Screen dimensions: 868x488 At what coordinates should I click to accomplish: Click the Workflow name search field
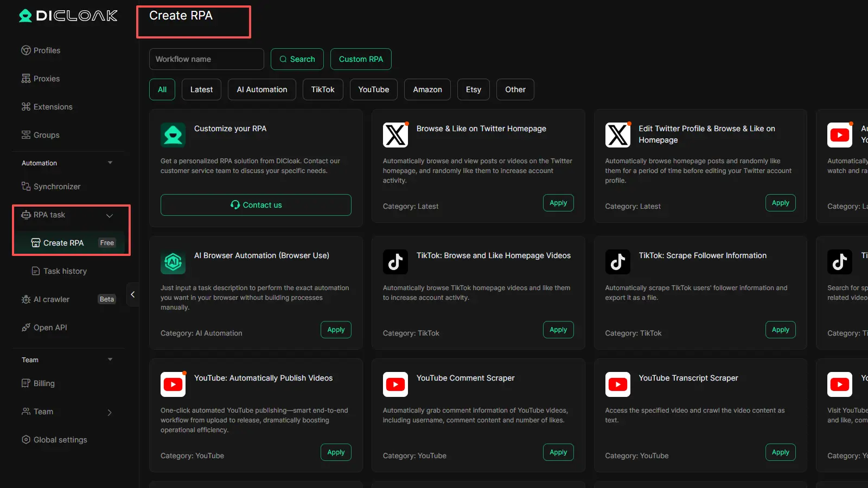206,59
